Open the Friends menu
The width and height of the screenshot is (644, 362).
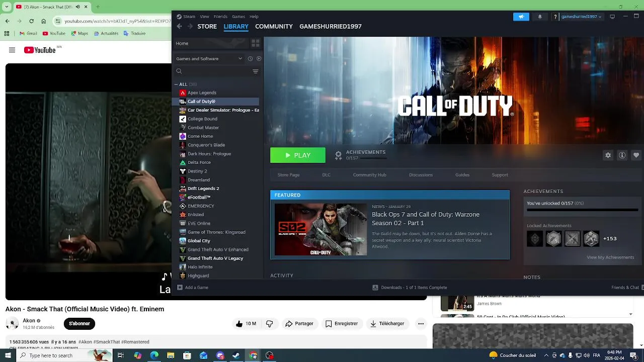pos(220,17)
